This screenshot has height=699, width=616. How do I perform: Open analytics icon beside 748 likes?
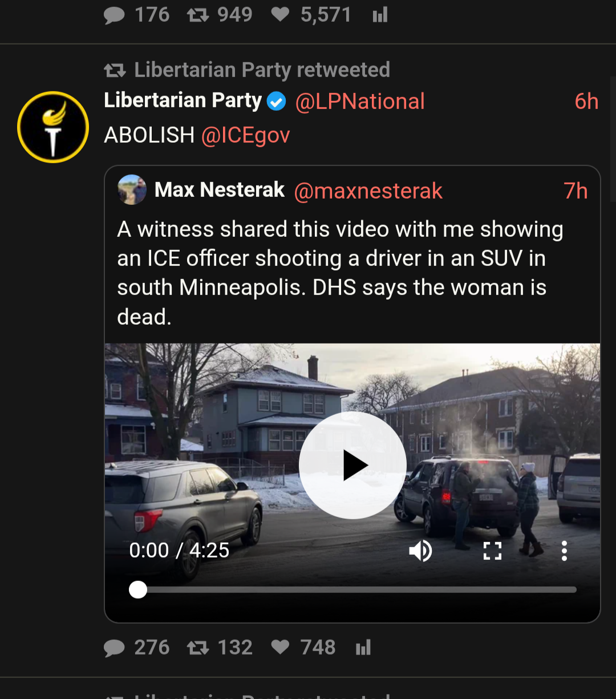coord(363,648)
